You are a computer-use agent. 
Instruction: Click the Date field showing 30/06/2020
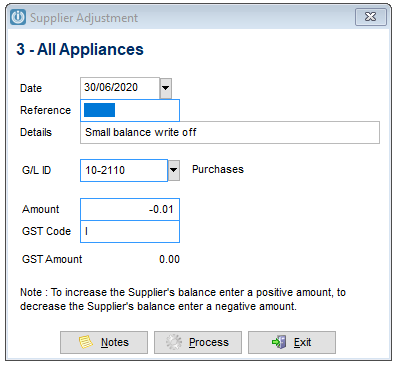[120, 88]
